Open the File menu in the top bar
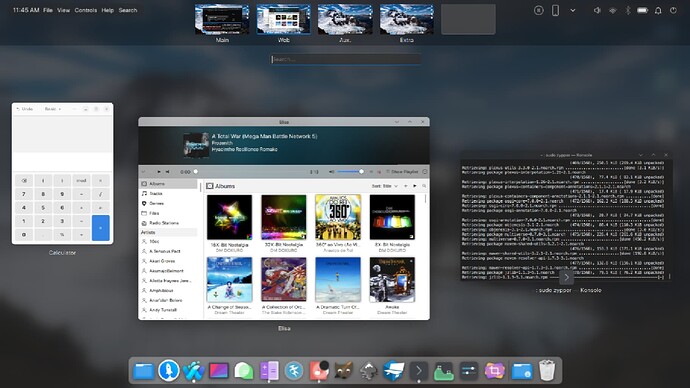This screenshot has height=388, width=690. point(48,10)
